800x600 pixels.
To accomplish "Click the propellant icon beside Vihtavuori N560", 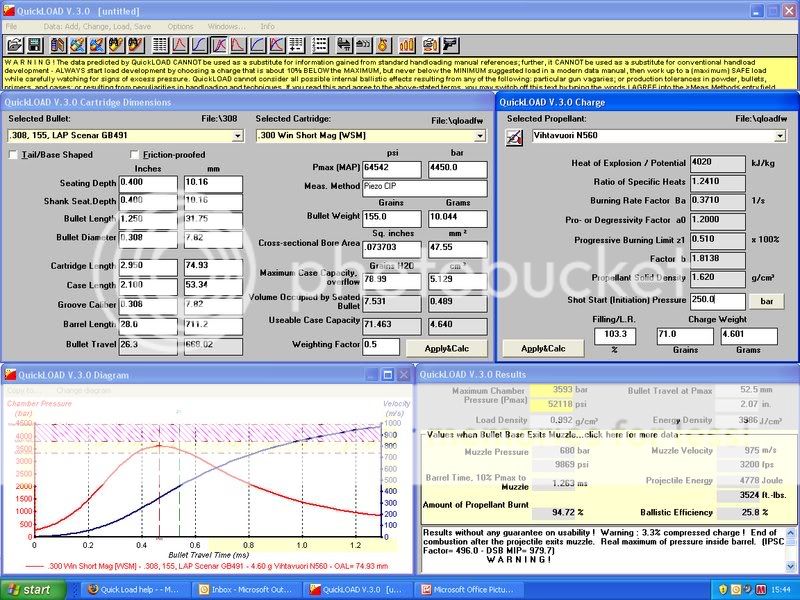I will point(515,135).
